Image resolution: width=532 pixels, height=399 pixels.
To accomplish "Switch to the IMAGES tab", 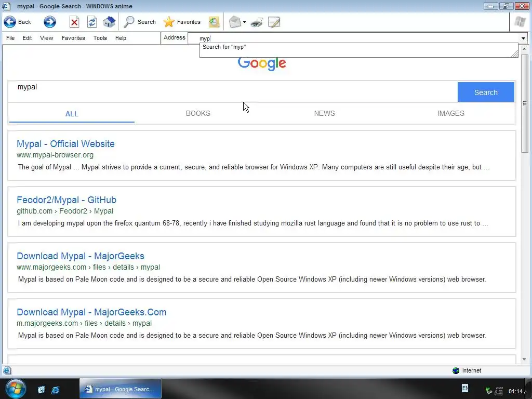I will tap(451, 113).
